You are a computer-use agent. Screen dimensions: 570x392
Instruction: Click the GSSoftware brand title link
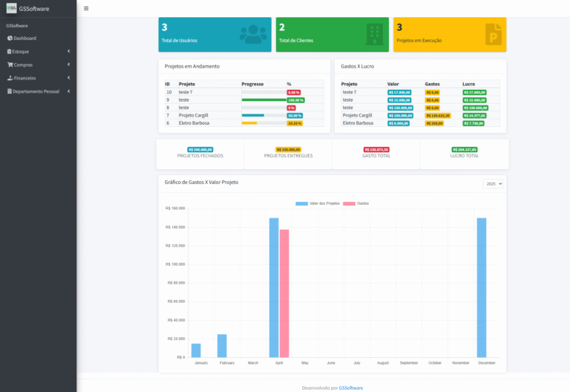coord(35,9)
